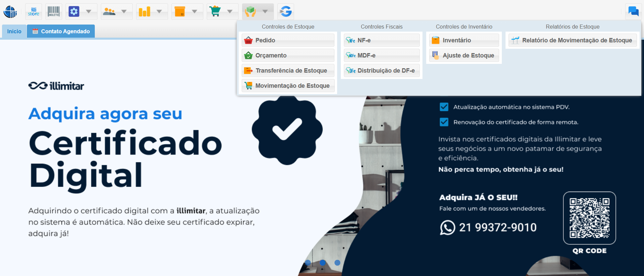Open the Boleto barcode icon

(x=53, y=12)
